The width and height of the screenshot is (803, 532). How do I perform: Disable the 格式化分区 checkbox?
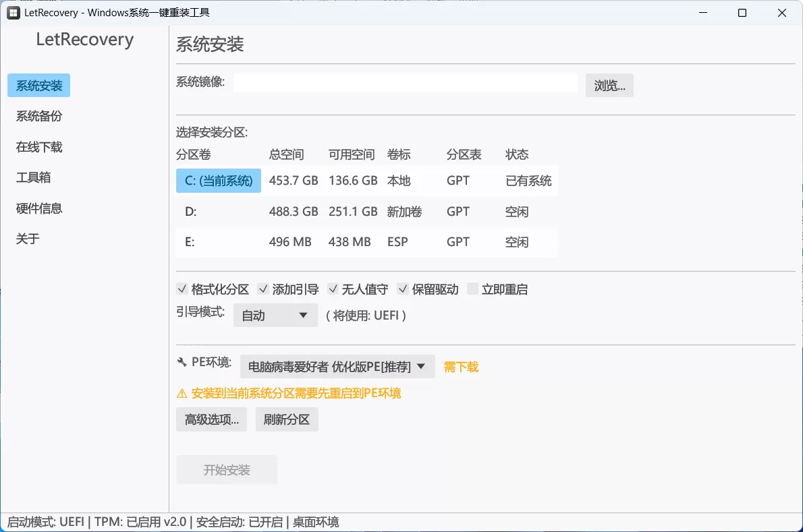182,289
